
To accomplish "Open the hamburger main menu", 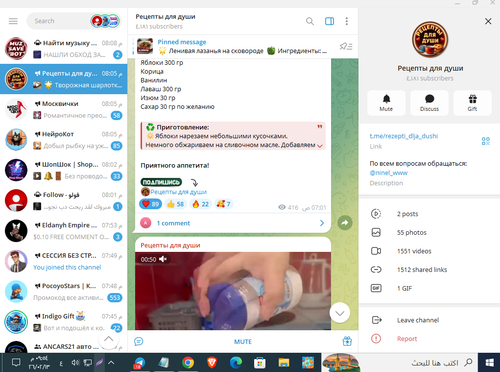I will coord(13,21).
